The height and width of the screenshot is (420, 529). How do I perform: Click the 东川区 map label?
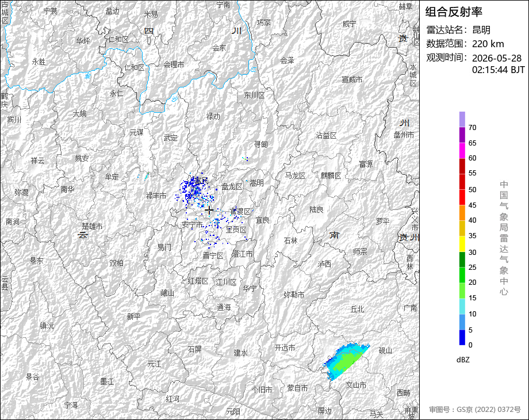[x=254, y=95]
